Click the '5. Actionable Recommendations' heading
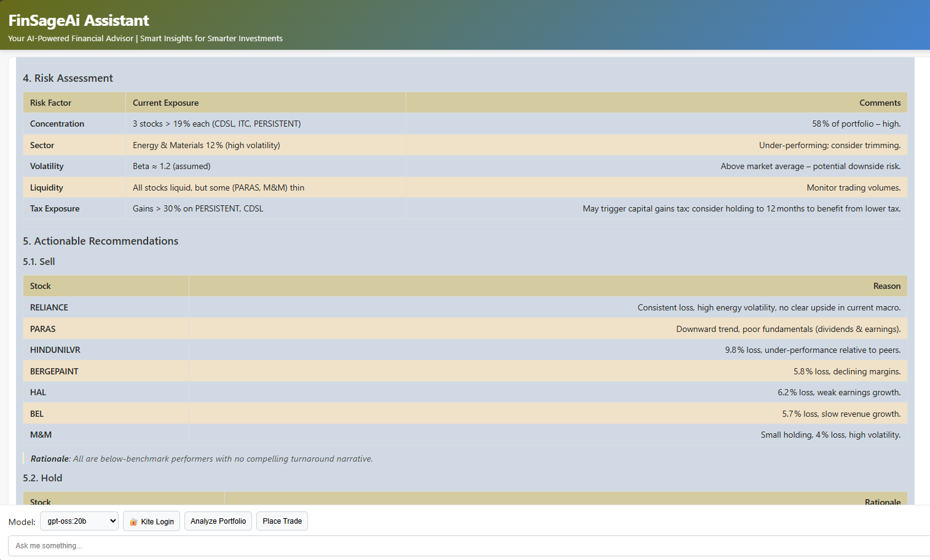Viewport: 930px width, 560px height. tap(100, 242)
